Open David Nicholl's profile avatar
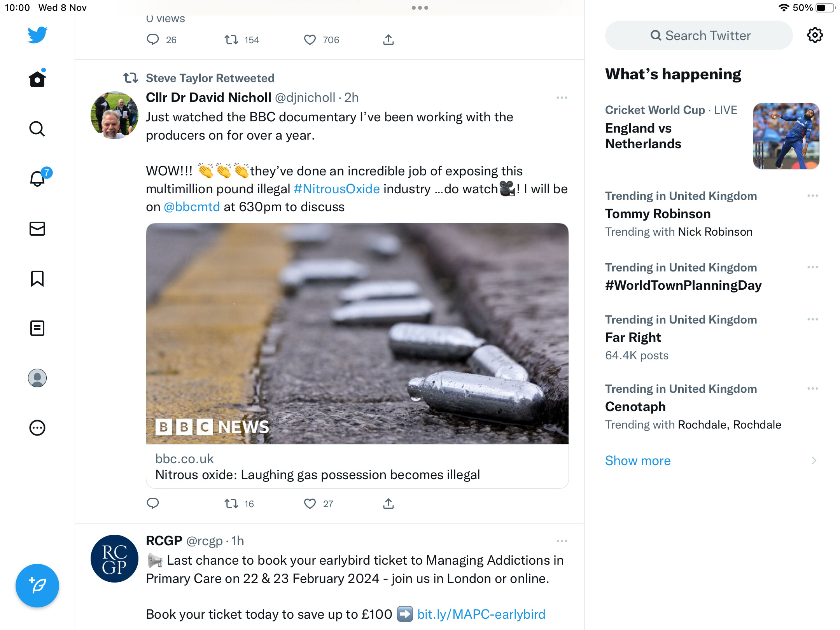The width and height of the screenshot is (840, 630). (x=114, y=115)
